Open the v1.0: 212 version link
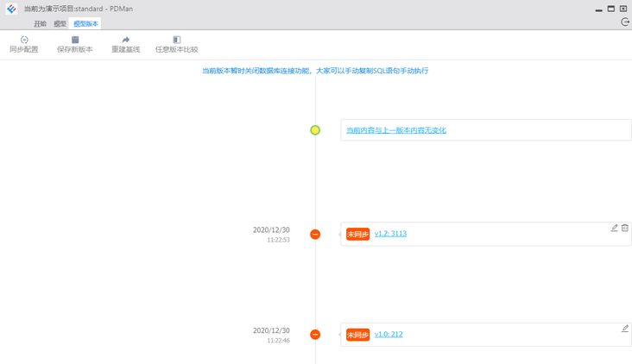The width and height of the screenshot is (632, 364). (389, 334)
